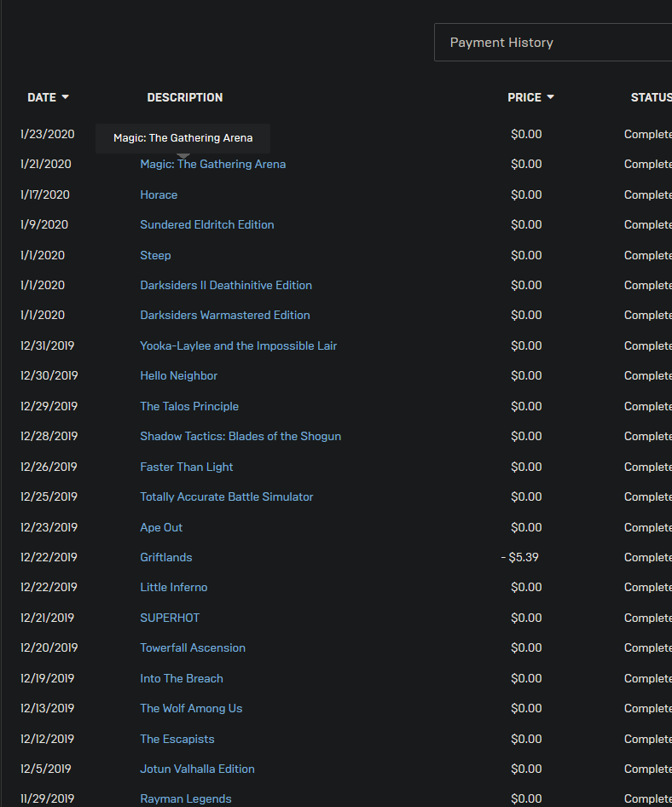The width and height of the screenshot is (672, 807).
Task: Open the Payment History dropdown
Action: 553,42
